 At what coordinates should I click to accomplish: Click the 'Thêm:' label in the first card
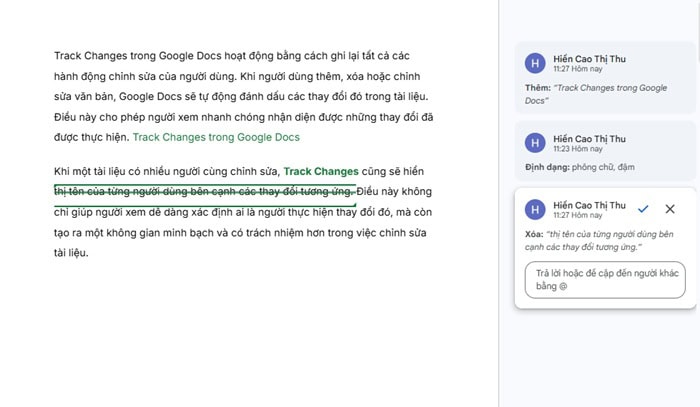(538, 88)
